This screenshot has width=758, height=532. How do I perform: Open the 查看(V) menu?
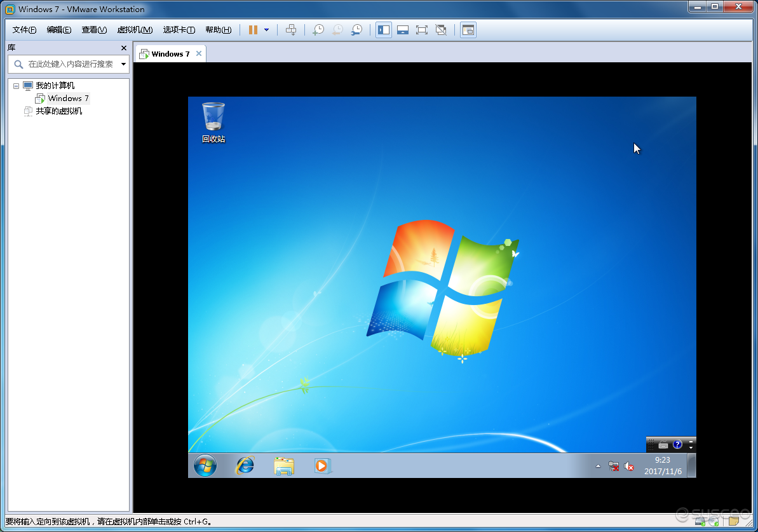(x=94, y=30)
